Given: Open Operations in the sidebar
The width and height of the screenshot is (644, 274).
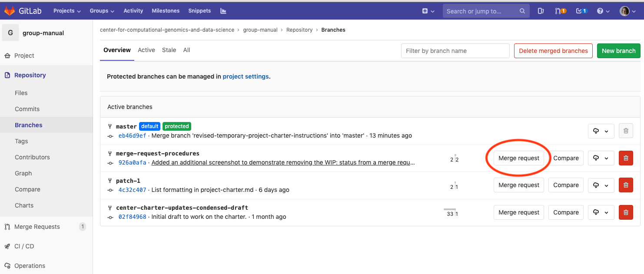Looking at the screenshot, I should [30, 266].
